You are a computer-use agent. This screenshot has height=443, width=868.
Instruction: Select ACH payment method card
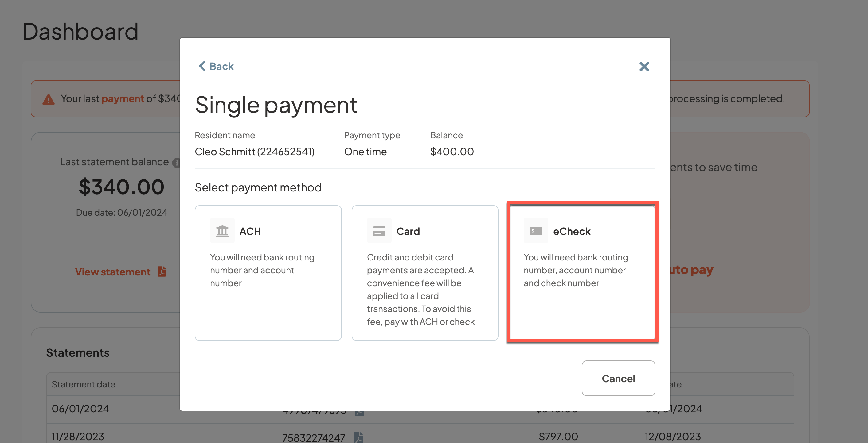[x=268, y=273]
